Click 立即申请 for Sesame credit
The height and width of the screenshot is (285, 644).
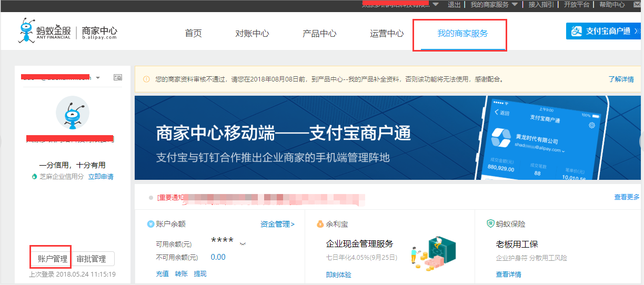coord(100,177)
